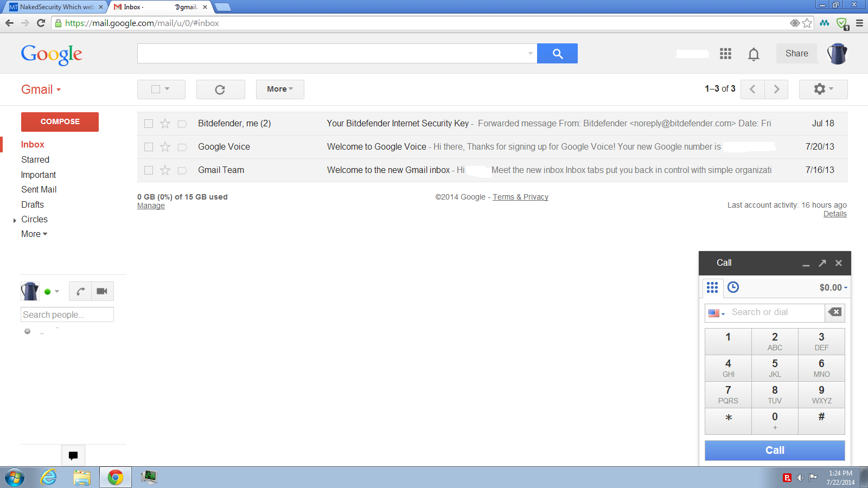Start a phone call from chat panel
The width and height of the screenshot is (868, 488).
pos(80,291)
